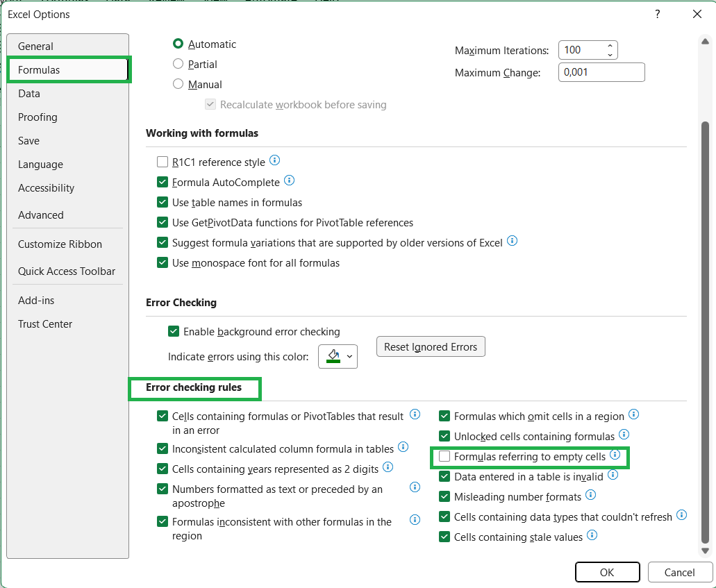Click info icon for Formulas referring to empty cells

[615, 454]
